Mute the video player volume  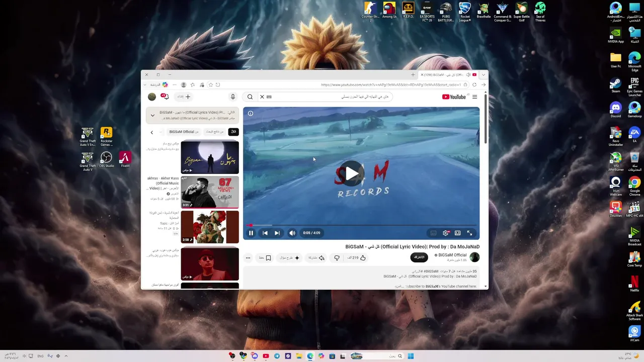292,233
